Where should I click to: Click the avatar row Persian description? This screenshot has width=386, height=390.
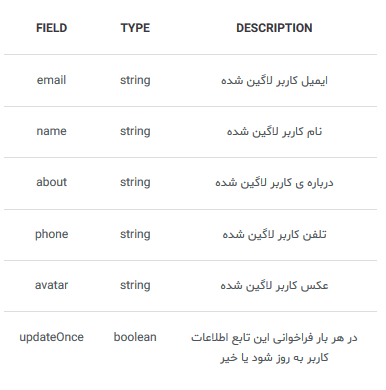[x=274, y=286]
